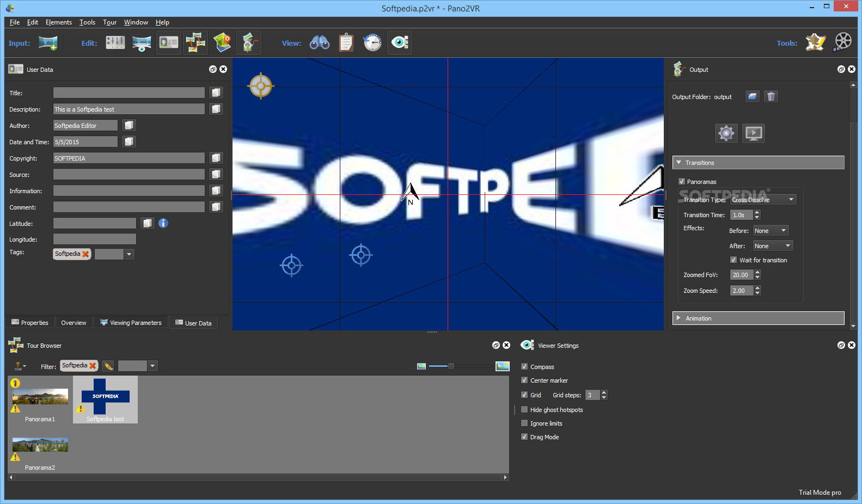Click the binoculars Overview icon
862x504 pixels.
tap(320, 43)
